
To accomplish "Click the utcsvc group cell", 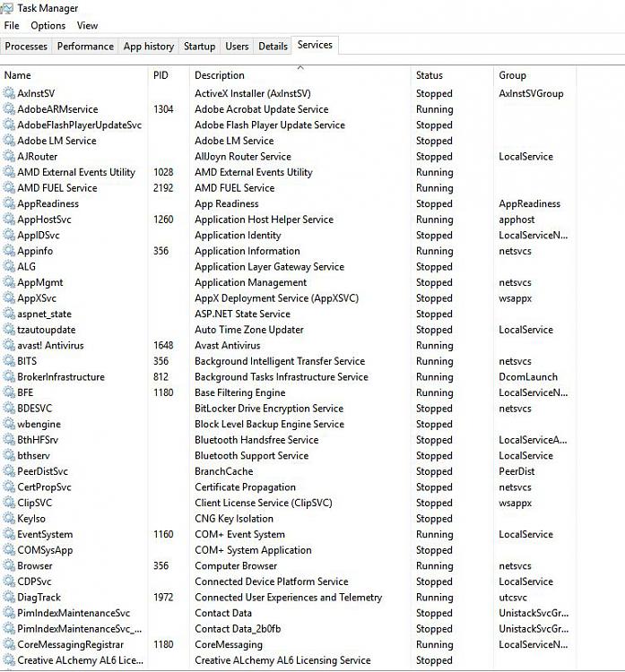I will pyautogui.click(x=513, y=597).
